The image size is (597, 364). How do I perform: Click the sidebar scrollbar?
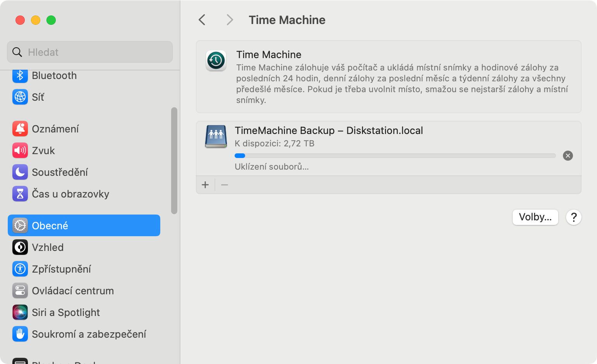pos(174,161)
